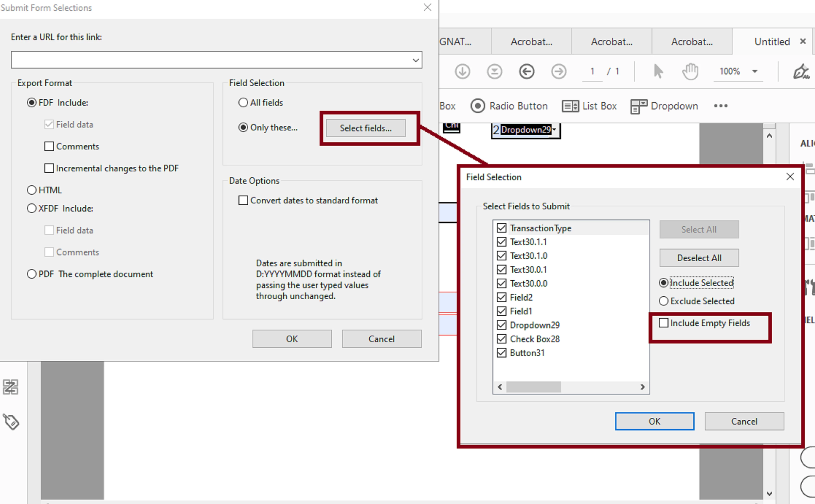Expand the URL link combo box

click(415, 60)
